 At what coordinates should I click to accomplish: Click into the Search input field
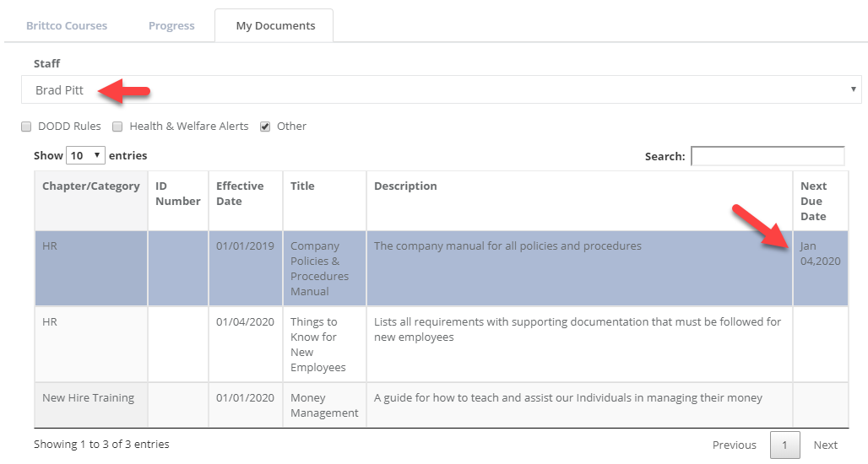click(x=767, y=156)
